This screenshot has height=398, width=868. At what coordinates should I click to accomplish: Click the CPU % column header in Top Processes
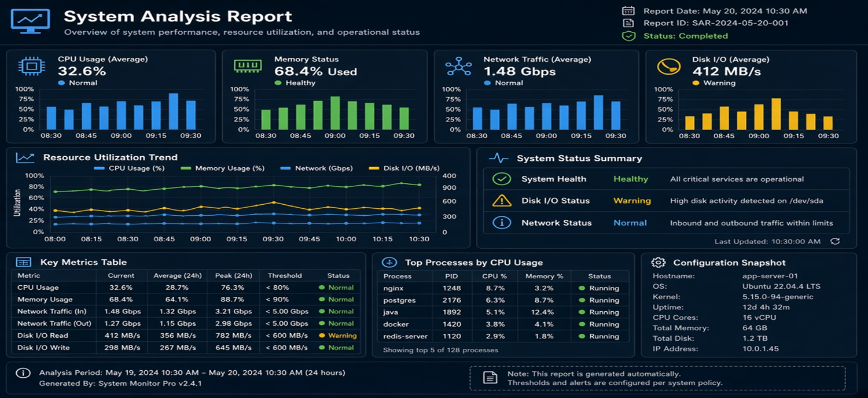[x=494, y=277]
